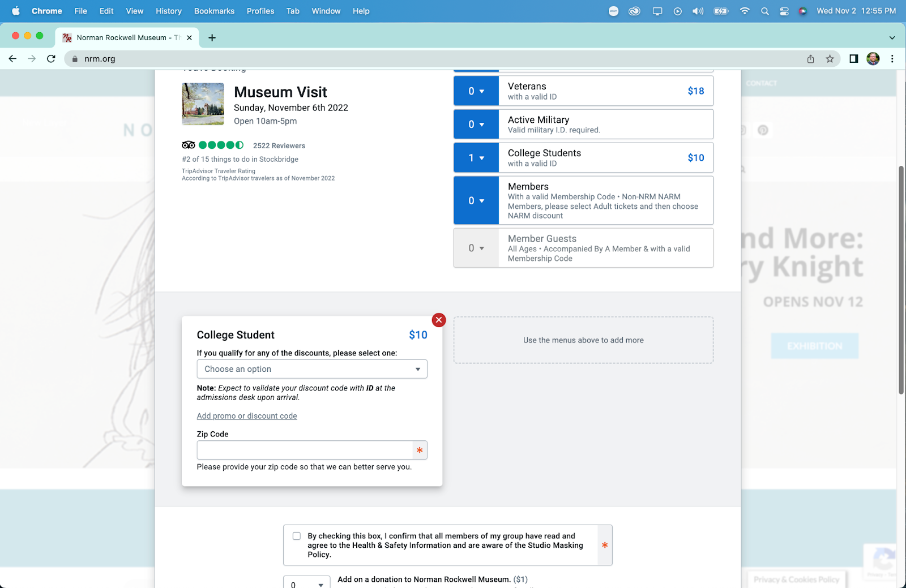This screenshot has height=588, width=906.
Task: Click the Privacy & Cookies Policy button
Action: click(797, 579)
